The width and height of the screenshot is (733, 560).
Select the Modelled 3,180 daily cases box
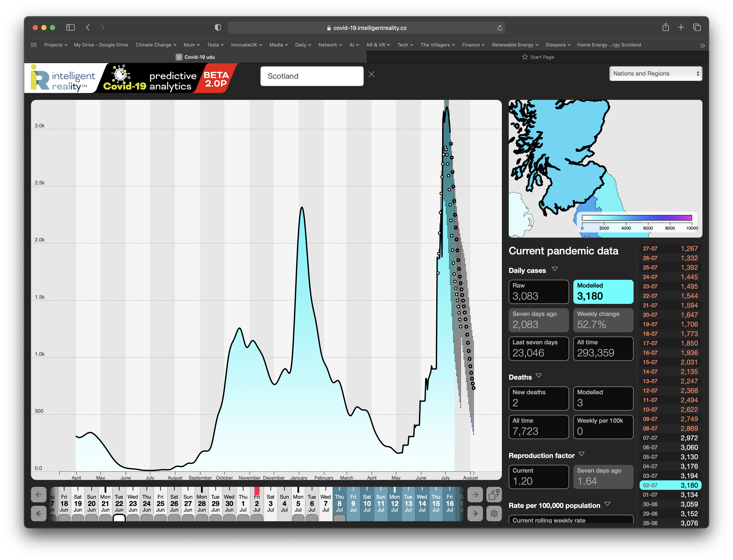coord(603,292)
